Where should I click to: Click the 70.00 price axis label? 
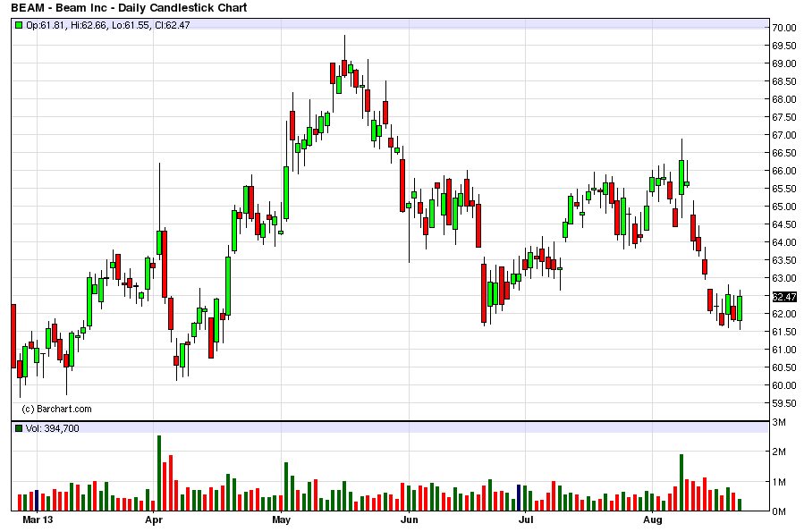click(784, 29)
